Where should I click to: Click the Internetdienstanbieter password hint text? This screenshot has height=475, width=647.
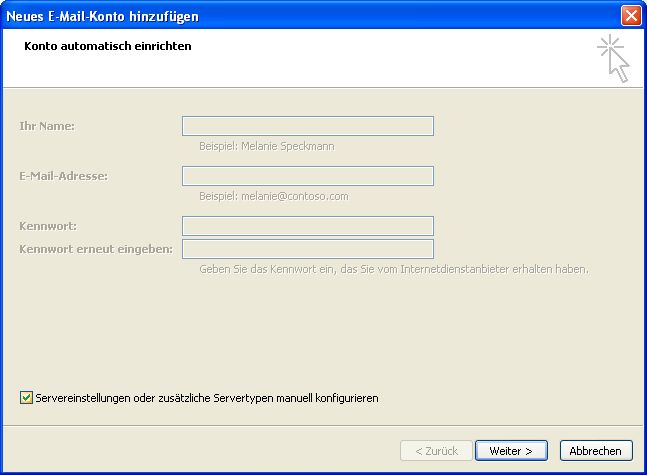pyautogui.click(x=393, y=269)
